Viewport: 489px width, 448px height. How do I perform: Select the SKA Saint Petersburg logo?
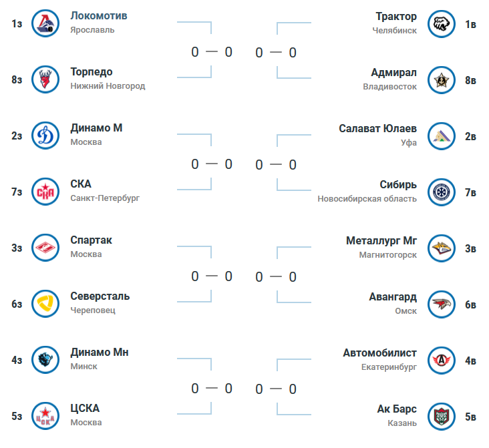point(45,192)
